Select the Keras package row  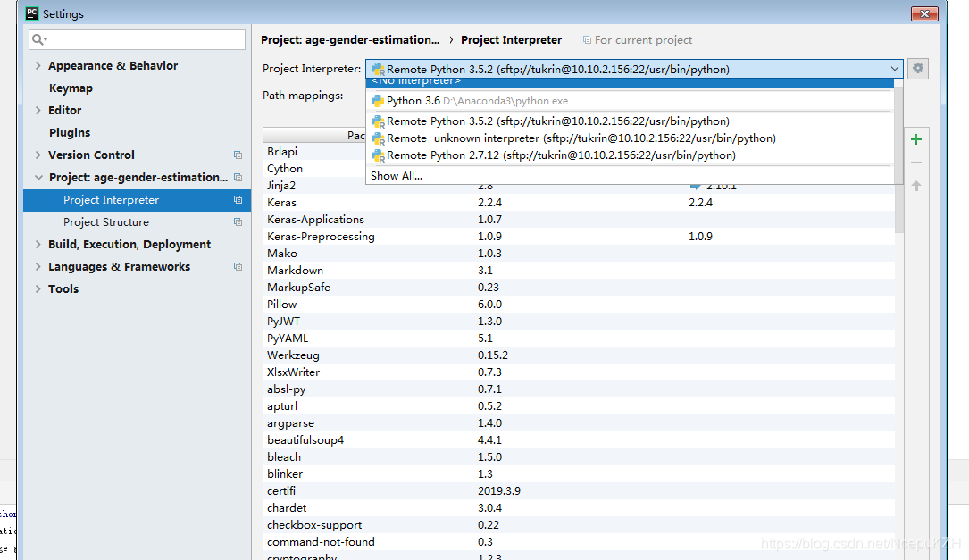point(579,203)
